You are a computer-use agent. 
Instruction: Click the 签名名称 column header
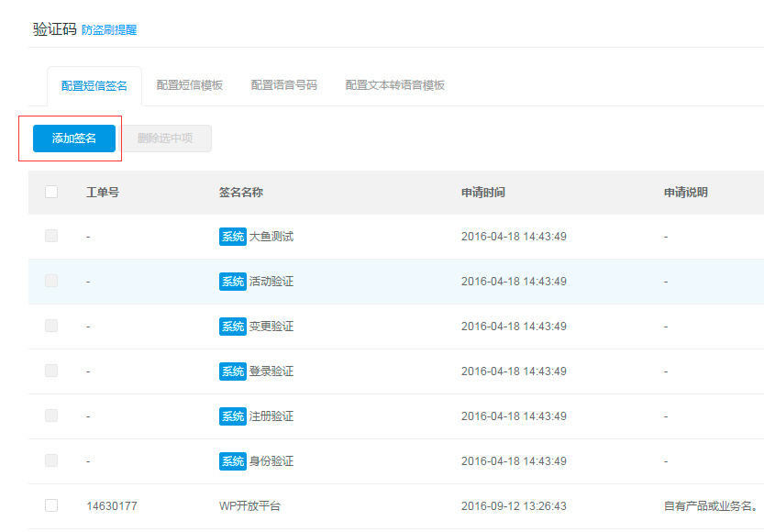(241, 193)
